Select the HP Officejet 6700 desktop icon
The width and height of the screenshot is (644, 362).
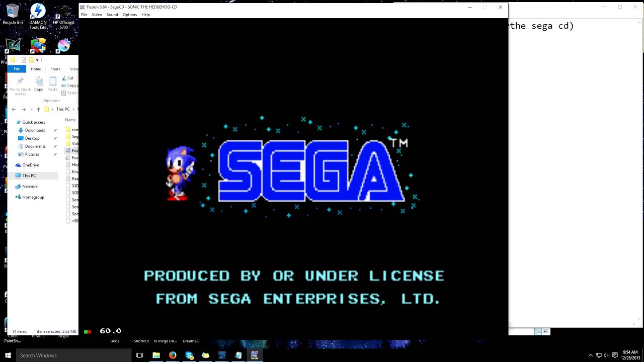63,16
